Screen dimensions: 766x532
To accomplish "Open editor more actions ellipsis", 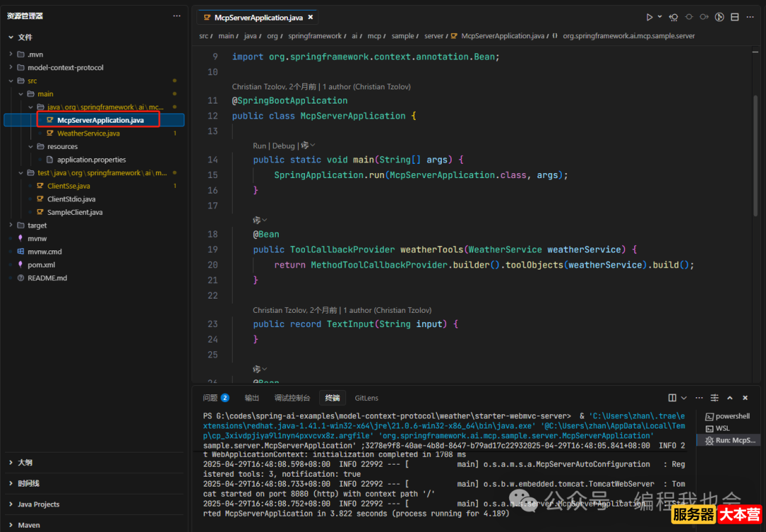I will 750,17.
